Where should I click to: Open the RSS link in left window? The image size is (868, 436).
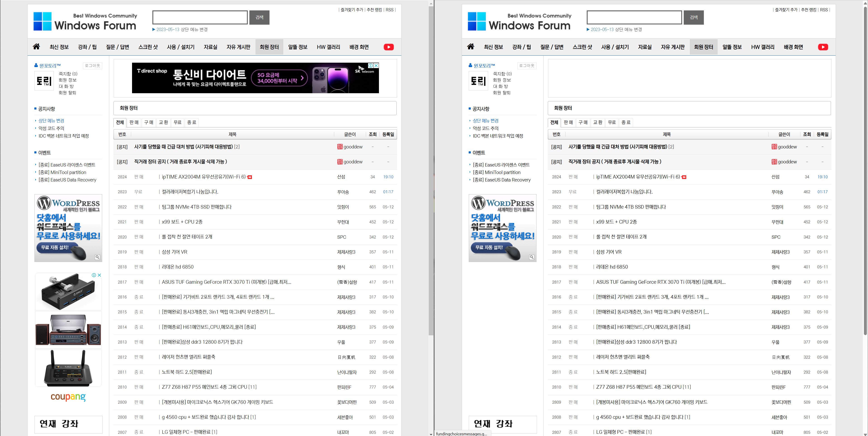coord(390,10)
